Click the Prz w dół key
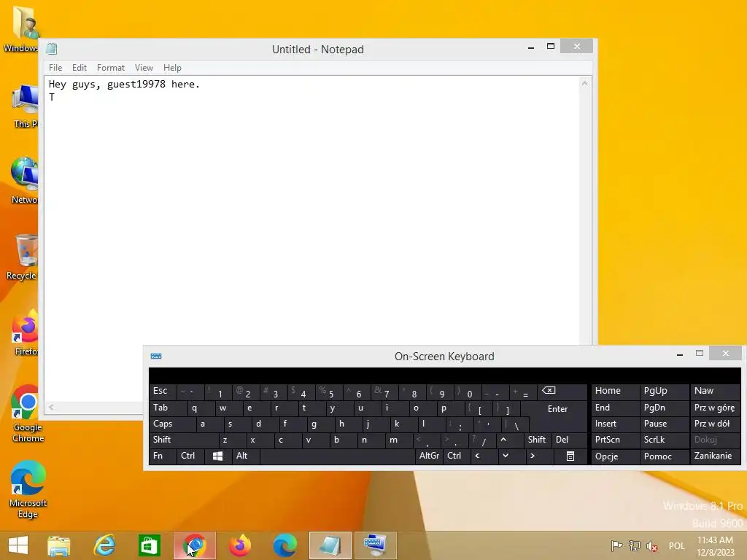This screenshot has height=560, width=747. (x=714, y=424)
